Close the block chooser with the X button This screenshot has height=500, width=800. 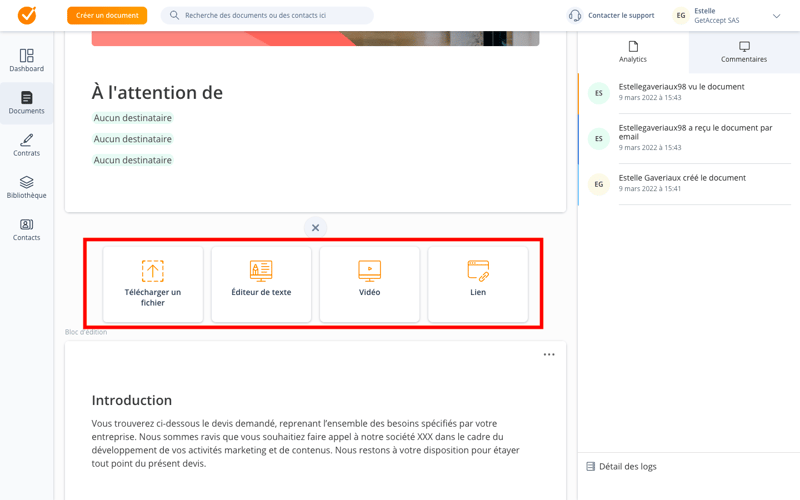[x=315, y=228]
